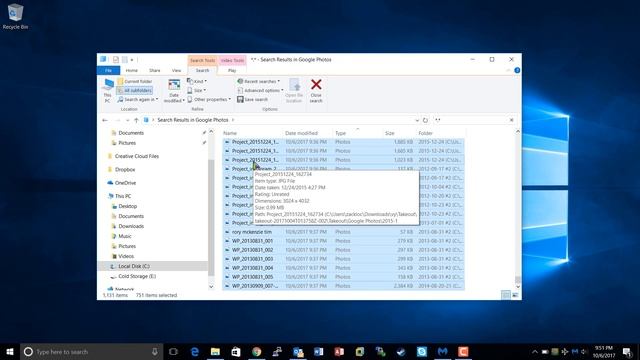Click the This PC location icon in ribbon

tap(107, 91)
